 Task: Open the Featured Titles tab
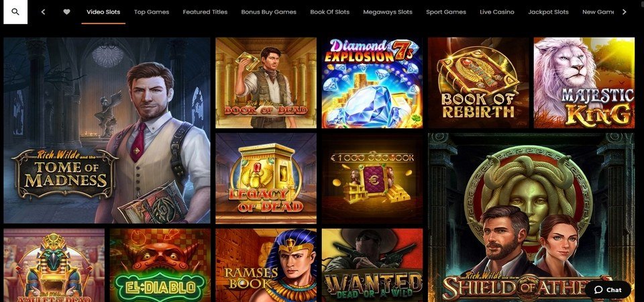(205, 12)
